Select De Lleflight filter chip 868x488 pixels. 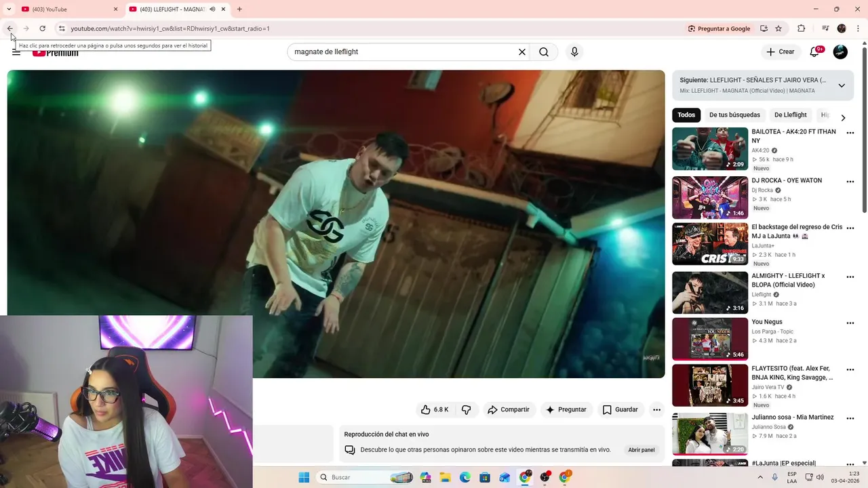coord(791,115)
